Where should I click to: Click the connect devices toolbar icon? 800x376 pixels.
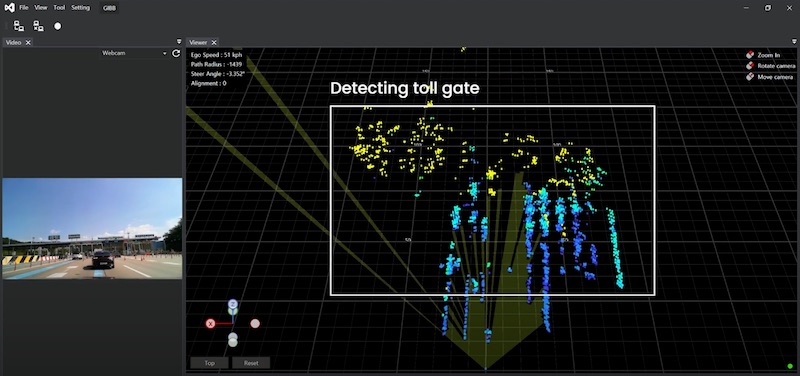[19, 26]
